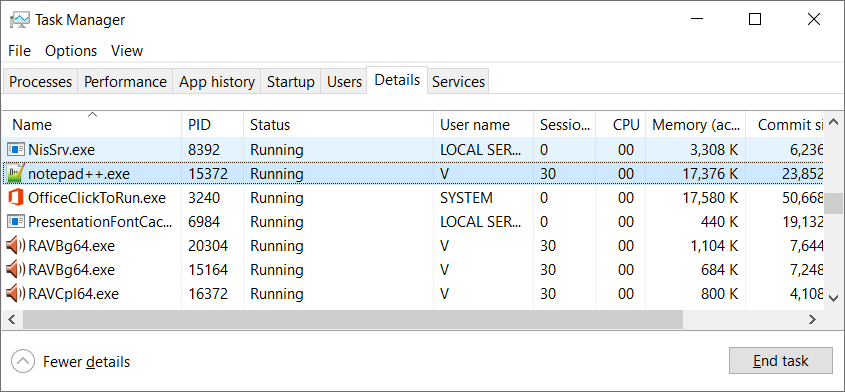Switch to the Services tab
Viewport: 845px width, 392px height.
pos(459,81)
